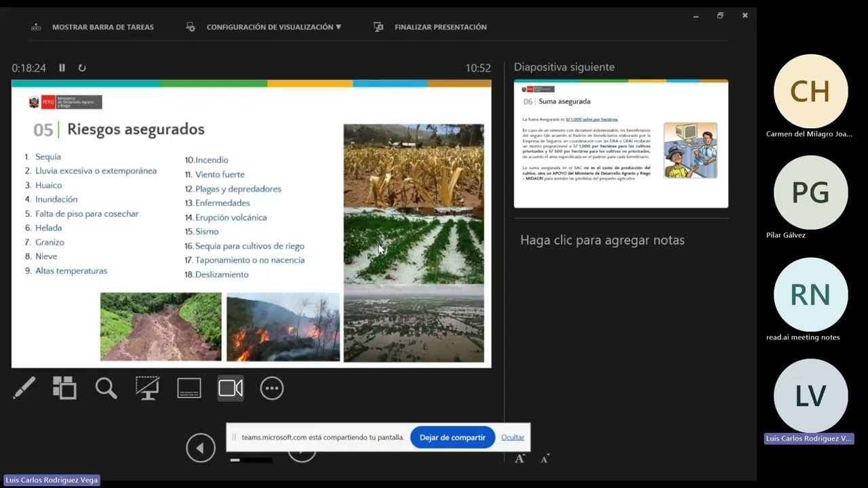Click list item Plagas y depredadores
Screen dimensions: 868x488
238,189
